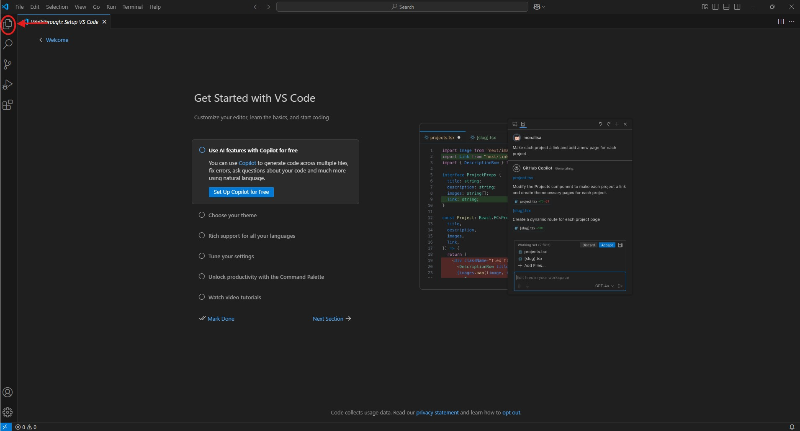
Task: Open the Copilot link in step description
Action: click(x=247, y=163)
